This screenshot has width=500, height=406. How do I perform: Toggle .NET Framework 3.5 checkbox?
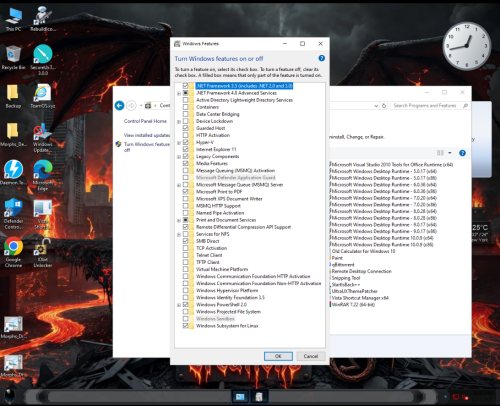pyautogui.click(x=186, y=86)
